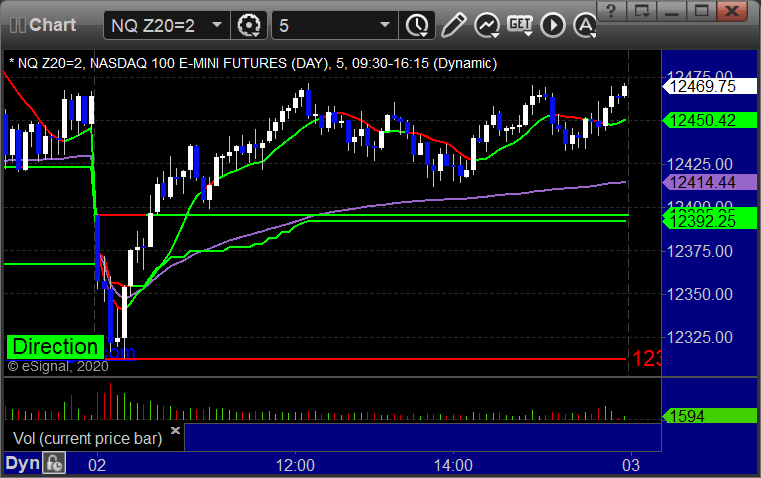Click the detach window icon

(642, 11)
